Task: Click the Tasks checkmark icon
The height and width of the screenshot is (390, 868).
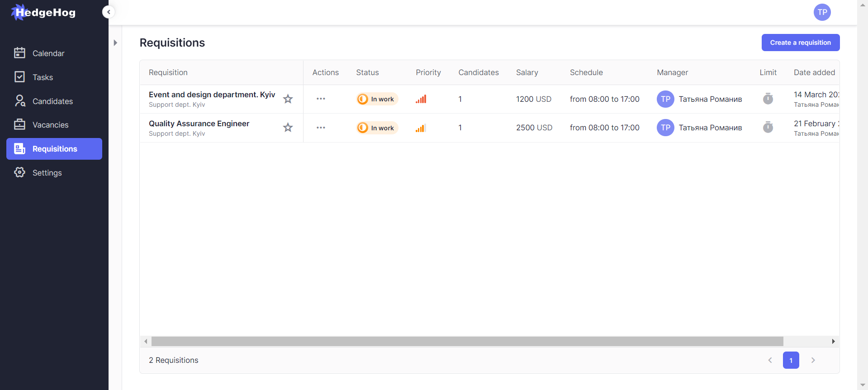Action: pos(19,77)
